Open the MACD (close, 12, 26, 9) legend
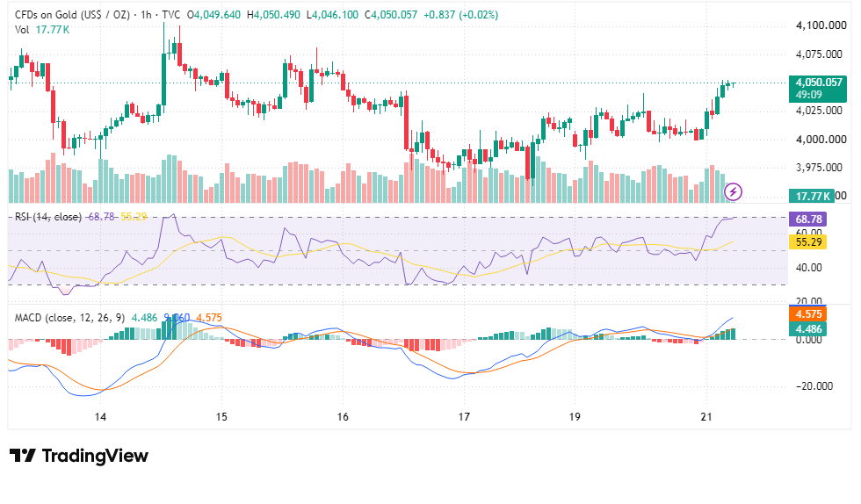This screenshot has height=504, width=861. tap(69, 318)
